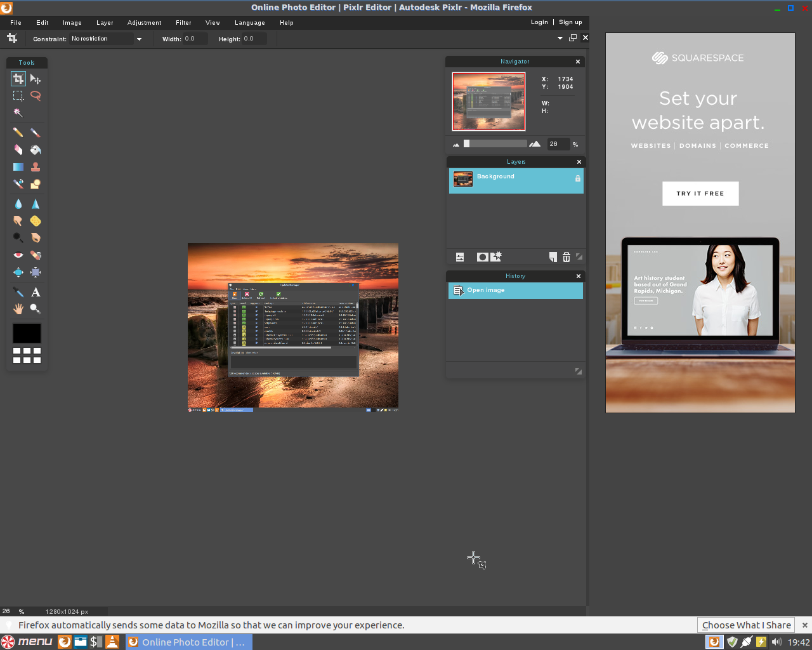The image size is (812, 650).
Task: Click the volume icon in system tray
Action: coord(776,642)
